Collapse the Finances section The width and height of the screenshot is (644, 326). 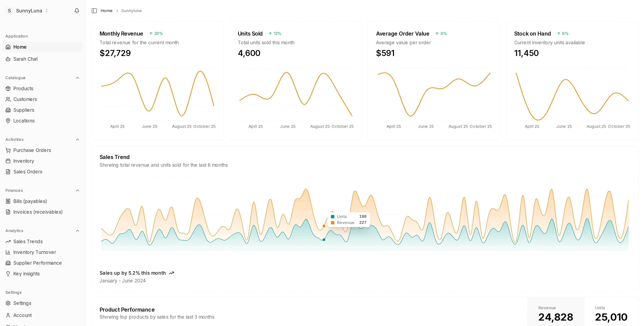tap(77, 191)
